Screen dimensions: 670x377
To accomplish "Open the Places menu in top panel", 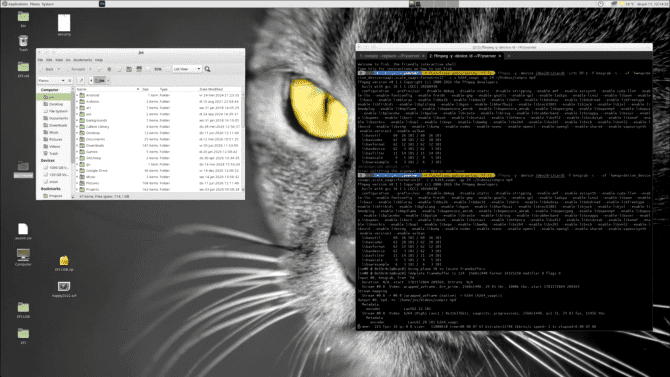I will pos(35,4).
